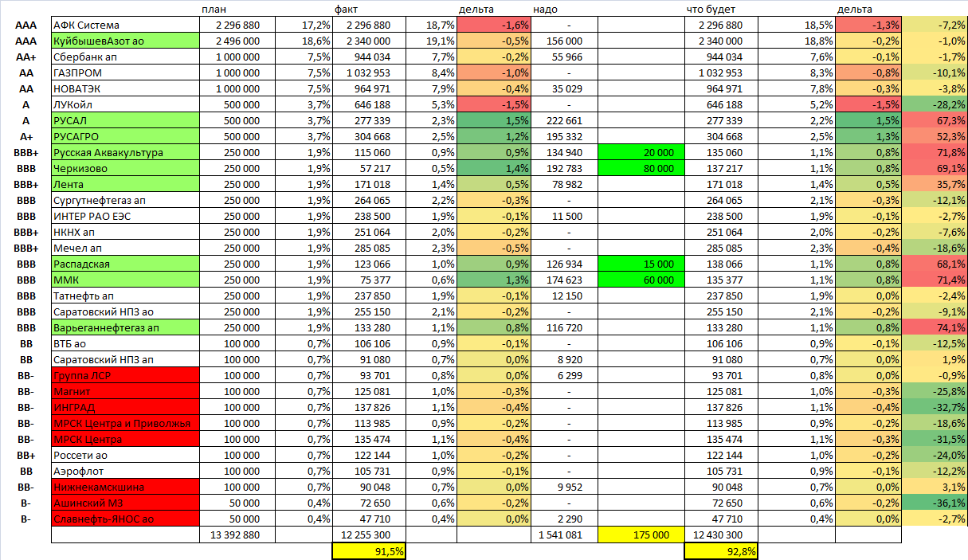Screen dimensions: 968x560
Task: Select the АФК Система company cell
Action: tap(124, 25)
